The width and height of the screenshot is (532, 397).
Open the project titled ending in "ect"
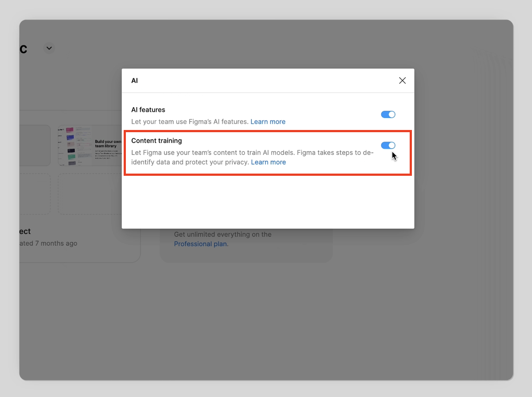pos(25,231)
